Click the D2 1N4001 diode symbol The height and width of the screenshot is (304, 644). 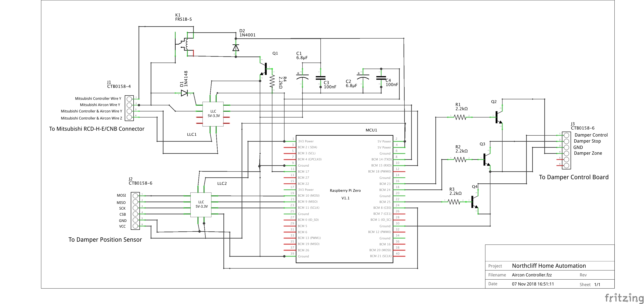tap(236, 48)
